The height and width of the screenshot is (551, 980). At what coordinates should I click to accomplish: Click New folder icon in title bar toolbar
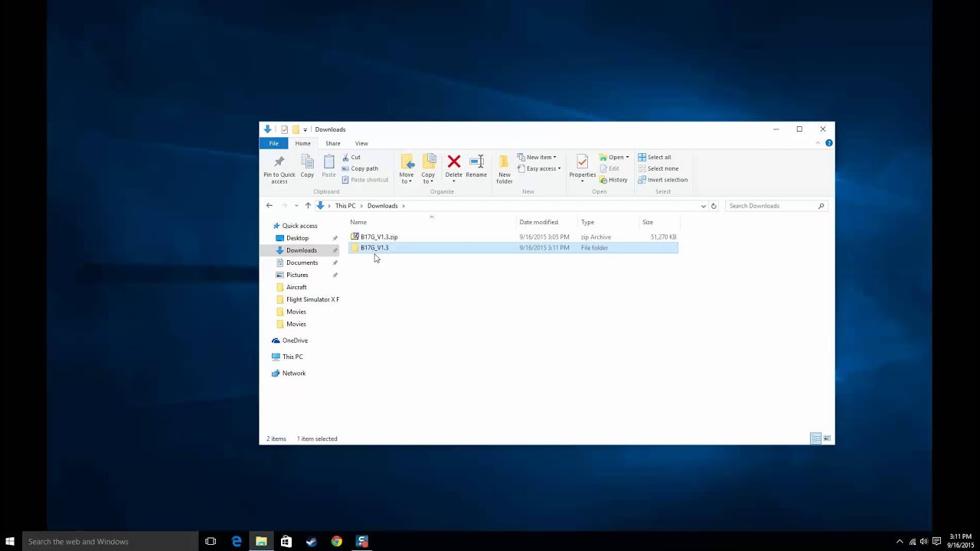tap(296, 129)
